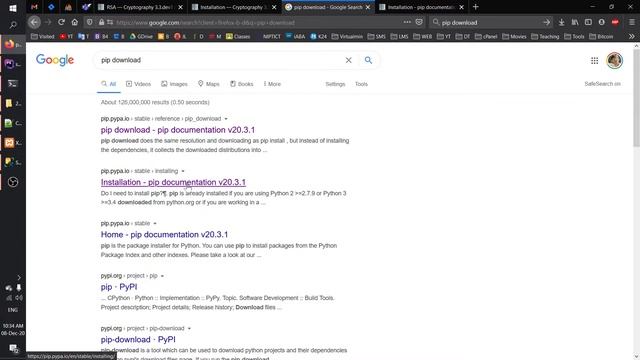Open GDrive bookmark
The image size is (640, 360).
(141, 36)
